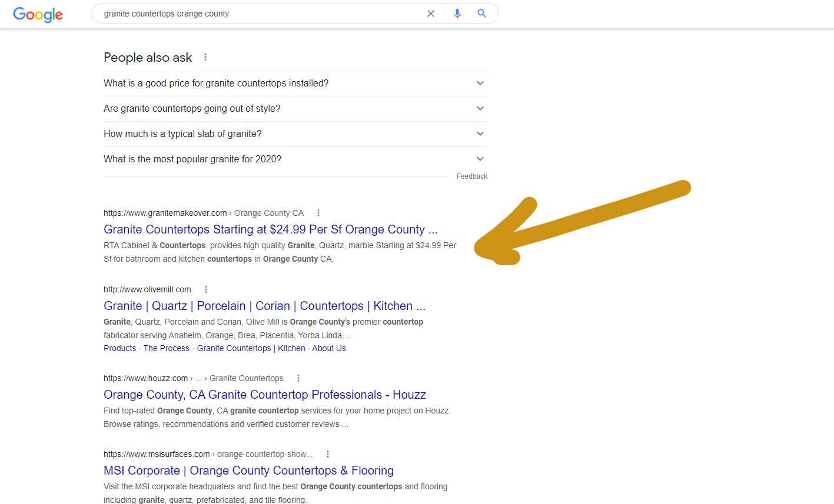This screenshot has width=834, height=504.
Task: Open 'Granite | Quartz | Porcelain | Corian' result
Action: tap(264, 306)
